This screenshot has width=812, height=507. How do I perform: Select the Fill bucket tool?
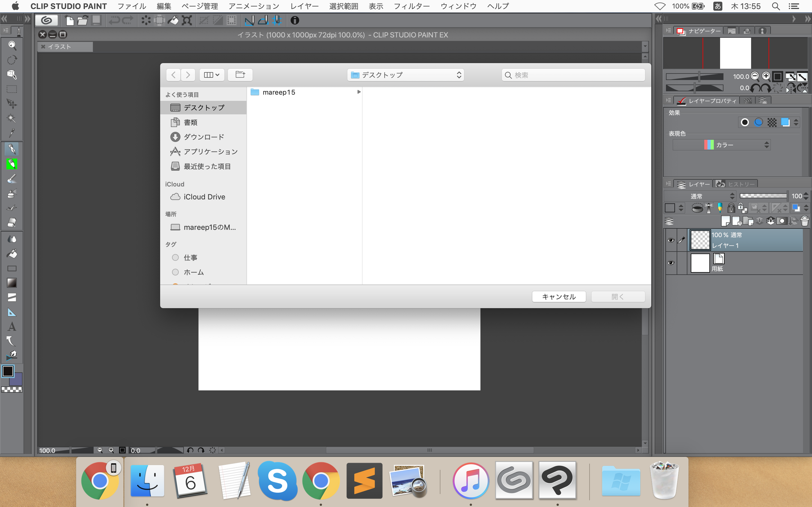point(12,254)
